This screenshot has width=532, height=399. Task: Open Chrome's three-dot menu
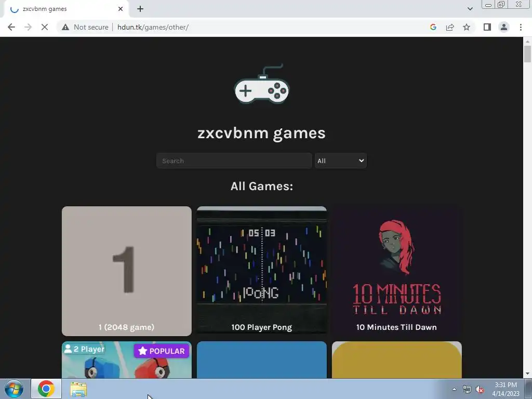[521, 27]
